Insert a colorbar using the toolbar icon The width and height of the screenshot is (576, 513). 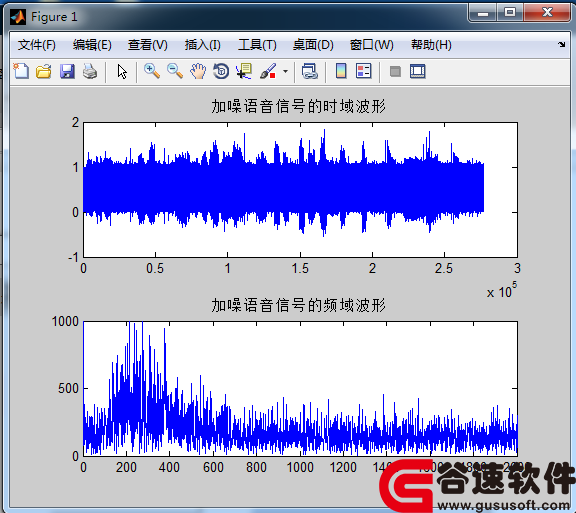pyautogui.click(x=341, y=71)
